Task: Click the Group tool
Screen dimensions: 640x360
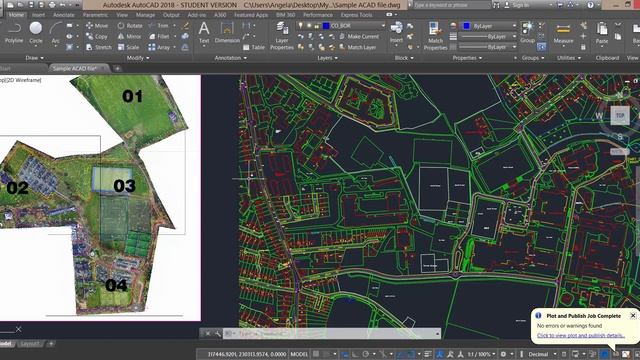Action: 527,33
